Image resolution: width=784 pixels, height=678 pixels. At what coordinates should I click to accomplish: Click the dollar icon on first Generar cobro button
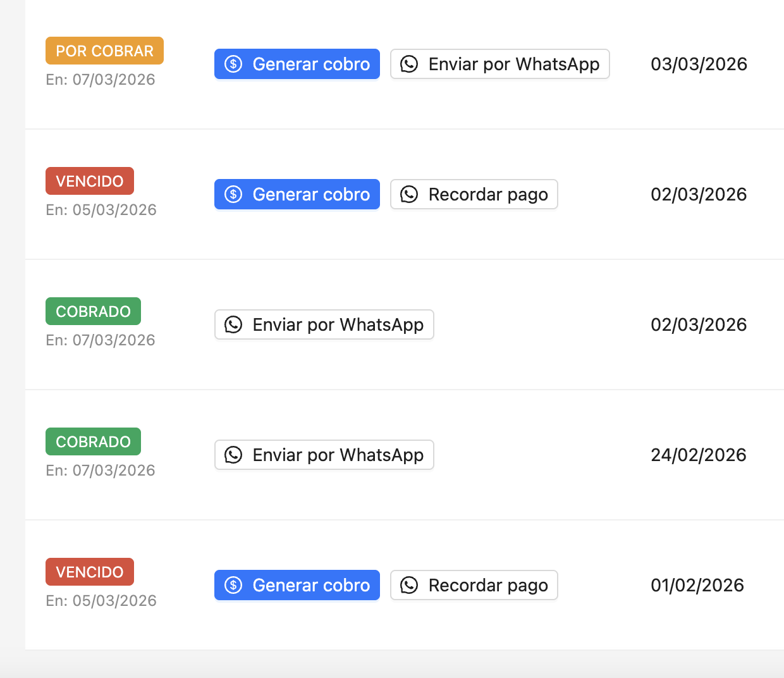pos(233,63)
